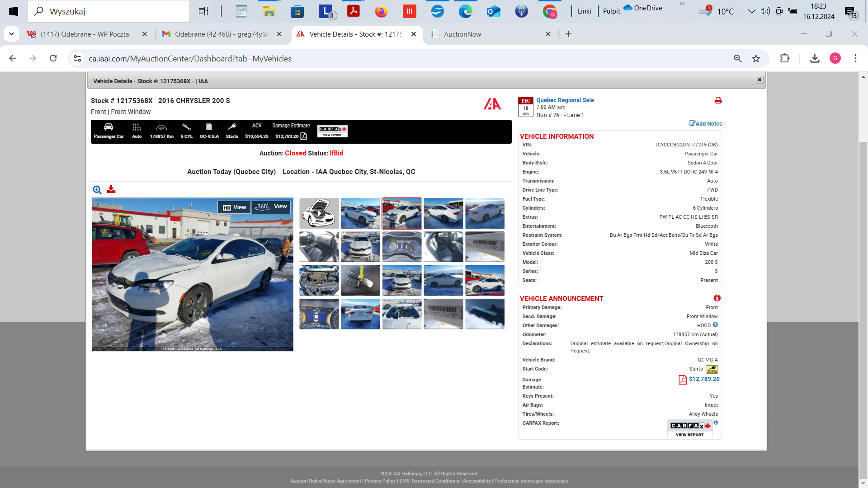Open the HOOD help question icon
The image size is (868, 488).
tap(715, 325)
